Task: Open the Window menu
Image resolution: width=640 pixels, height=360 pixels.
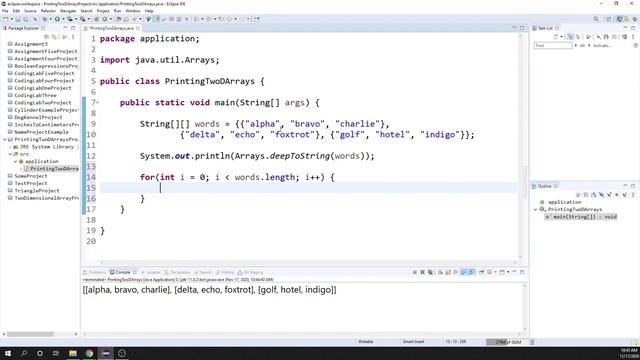Action: pyautogui.click(x=133, y=11)
